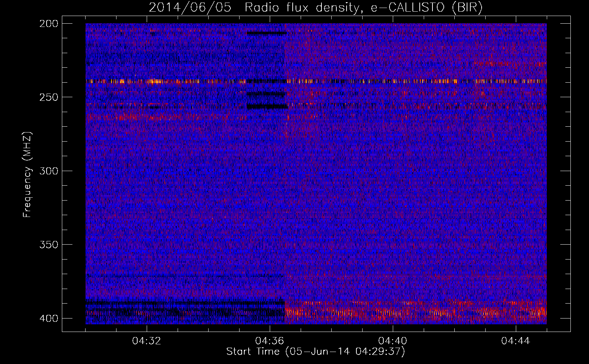Viewport: 589px width, 364px height.
Task: Click the 350 frequency tick label
Action: point(48,245)
